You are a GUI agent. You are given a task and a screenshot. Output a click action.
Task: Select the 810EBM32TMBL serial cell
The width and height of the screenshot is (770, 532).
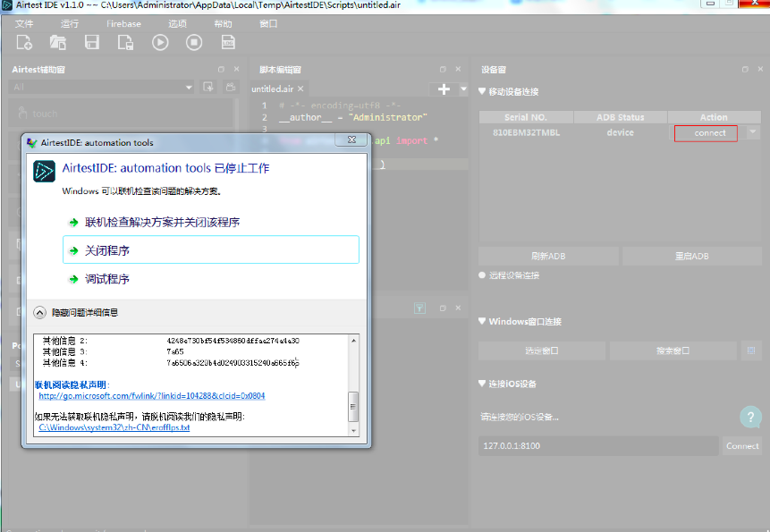click(x=526, y=132)
